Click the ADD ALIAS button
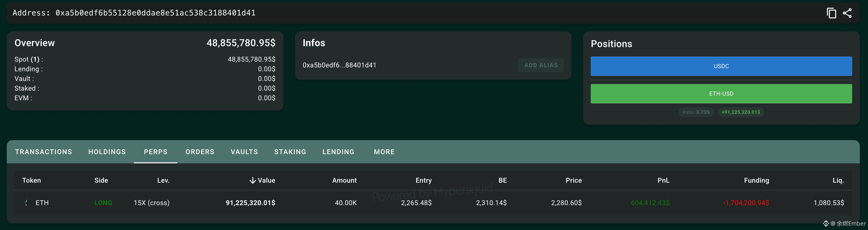 pyautogui.click(x=541, y=65)
